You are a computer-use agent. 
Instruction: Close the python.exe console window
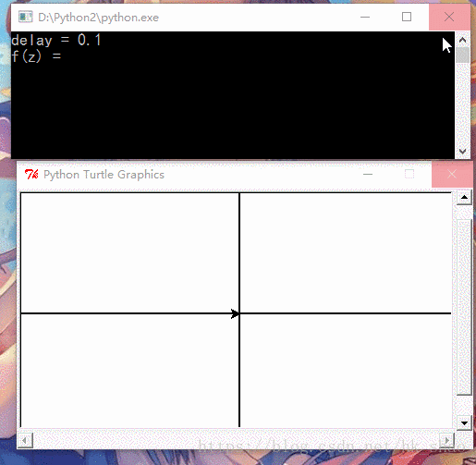(x=449, y=17)
